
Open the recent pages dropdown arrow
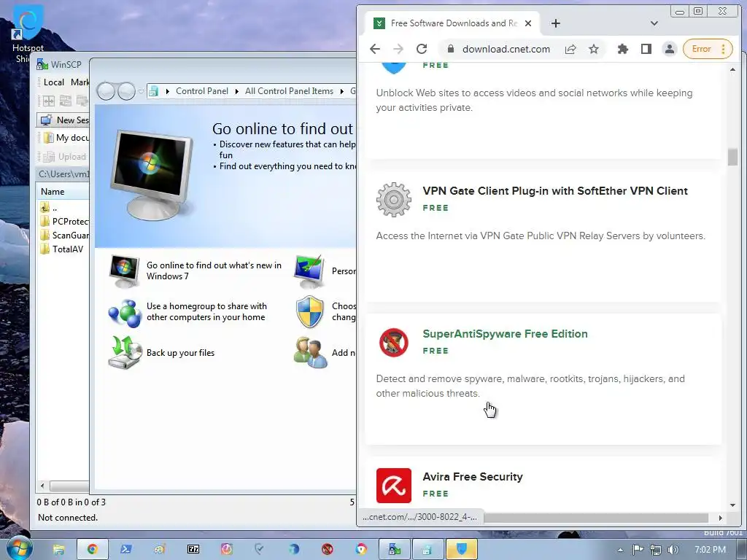141,90
